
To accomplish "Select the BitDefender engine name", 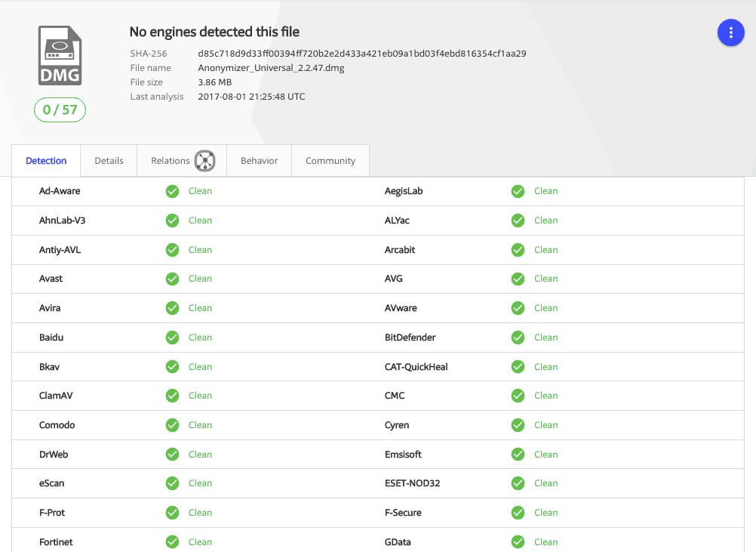I will click(410, 338).
